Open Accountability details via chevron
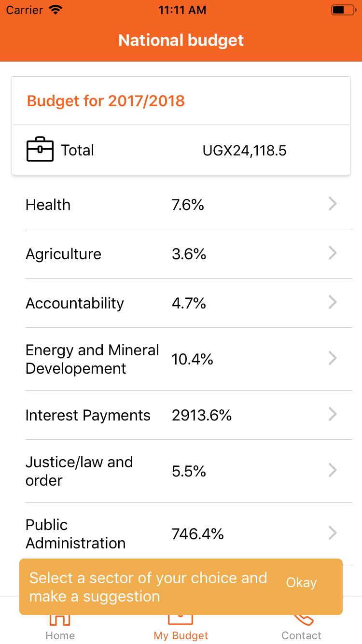The width and height of the screenshot is (362, 644). (x=333, y=303)
